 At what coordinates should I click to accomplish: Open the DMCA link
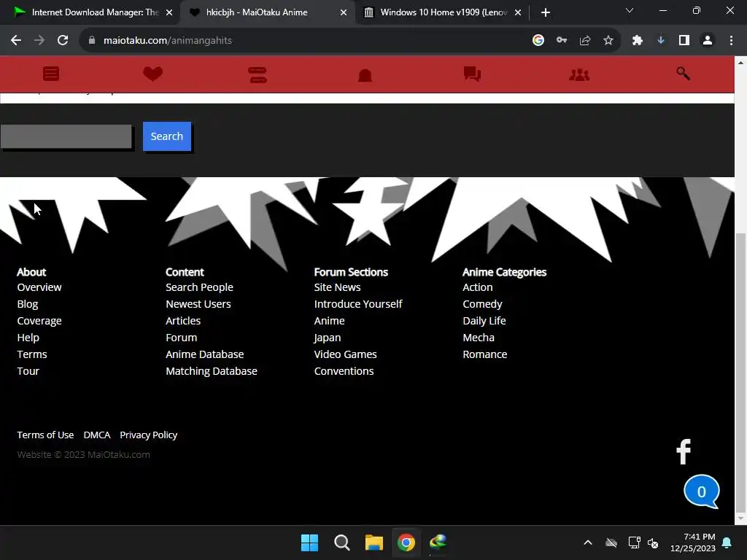pyautogui.click(x=97, y=435)
